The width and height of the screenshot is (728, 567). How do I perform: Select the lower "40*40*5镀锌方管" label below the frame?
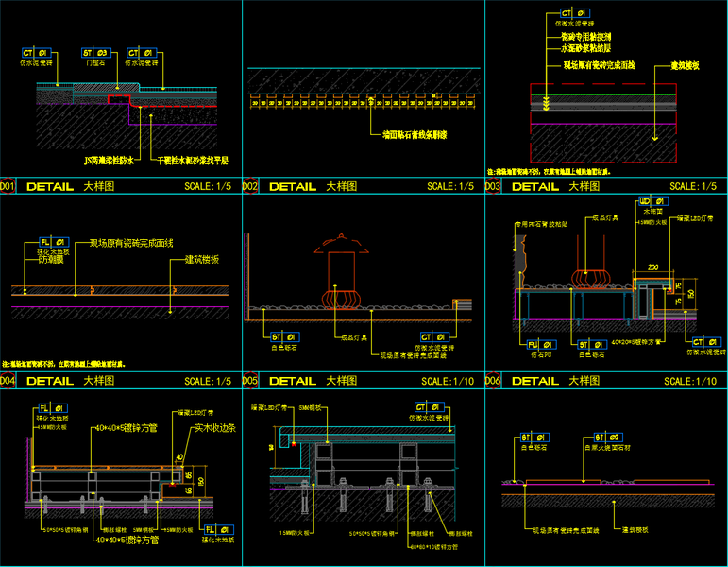coord(127,540)
